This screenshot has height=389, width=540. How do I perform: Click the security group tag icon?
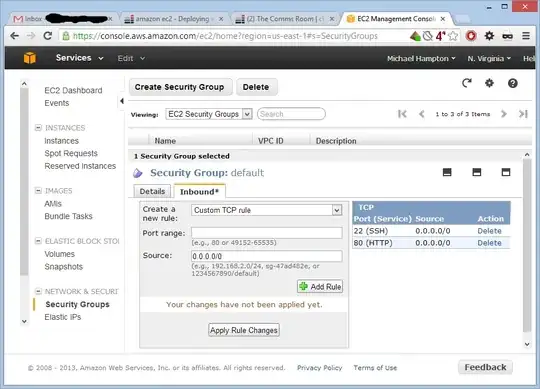point(138,173)
